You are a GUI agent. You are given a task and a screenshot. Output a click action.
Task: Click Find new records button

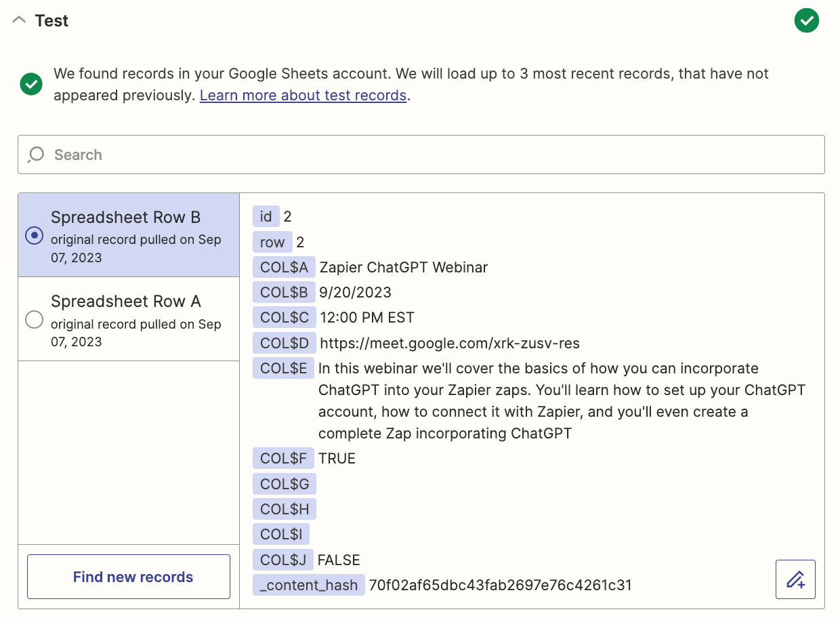point(129,577)
